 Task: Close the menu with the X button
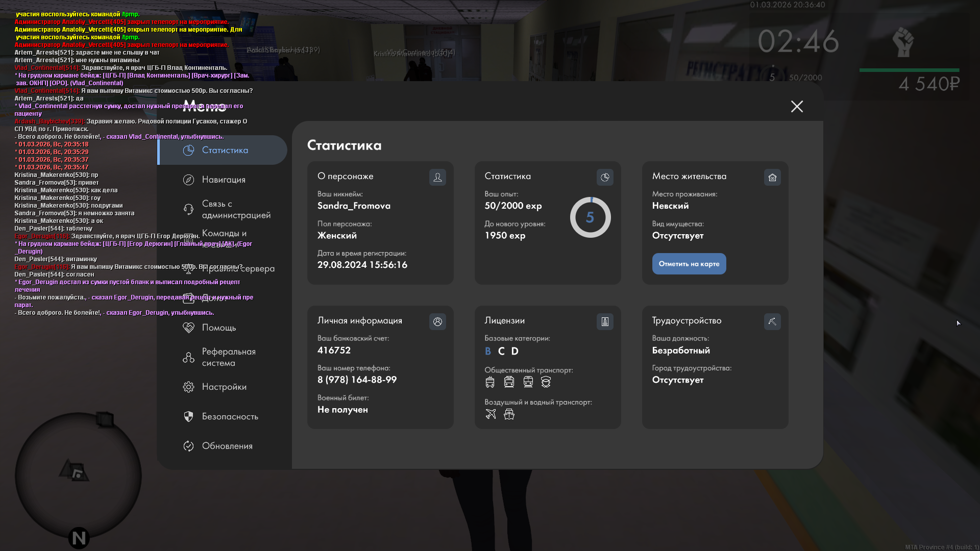(797, 106)
